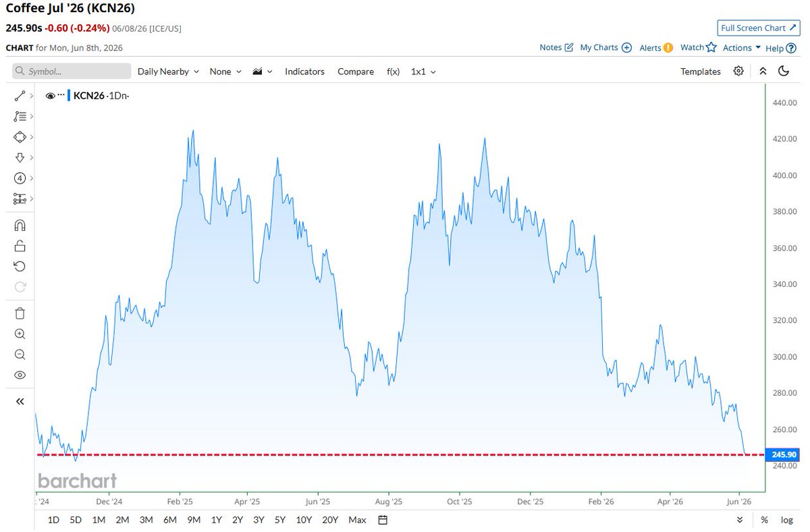This screenshot has height=532, width=810.
Task: Add to My Charts
Action: pyautogui.click(x=605, y=47)
